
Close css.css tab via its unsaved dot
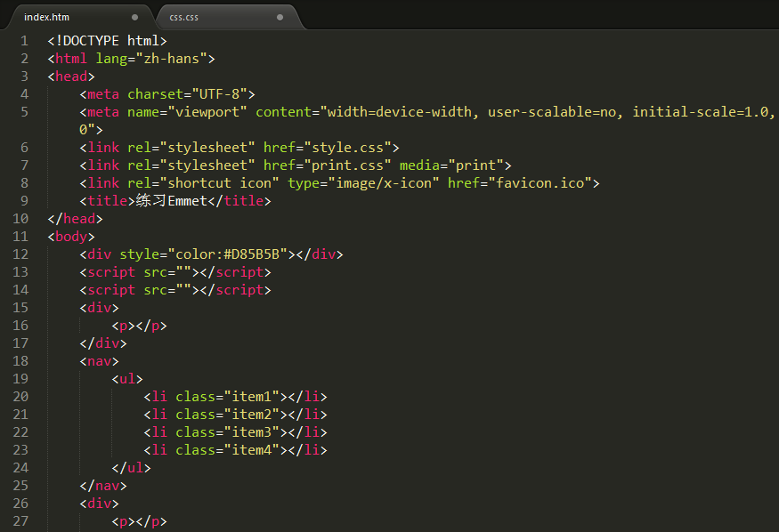280,17
